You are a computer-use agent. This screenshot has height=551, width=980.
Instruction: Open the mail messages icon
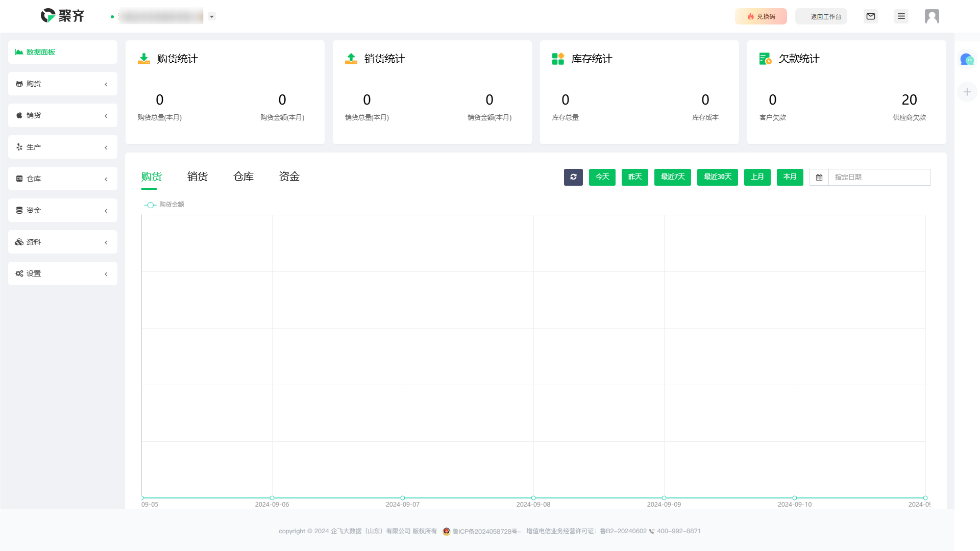coord(871,16)
